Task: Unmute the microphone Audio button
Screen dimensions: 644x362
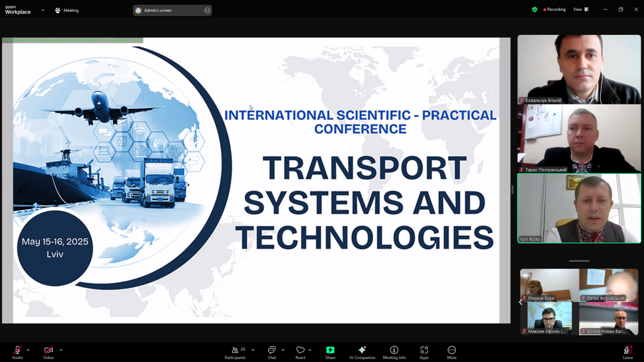Action: tap(17, 352)
